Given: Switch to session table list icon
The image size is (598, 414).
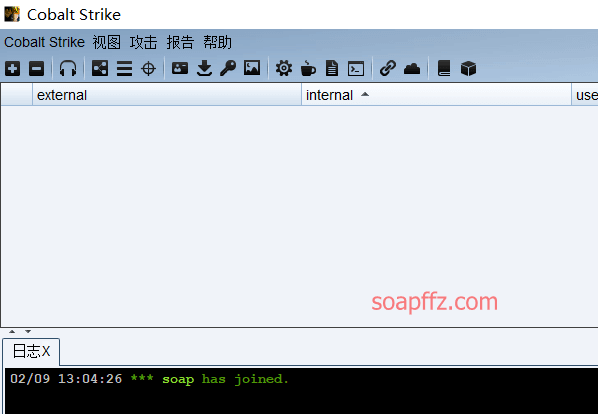Looking at the screenshot, I should click(x=124, y=69).
